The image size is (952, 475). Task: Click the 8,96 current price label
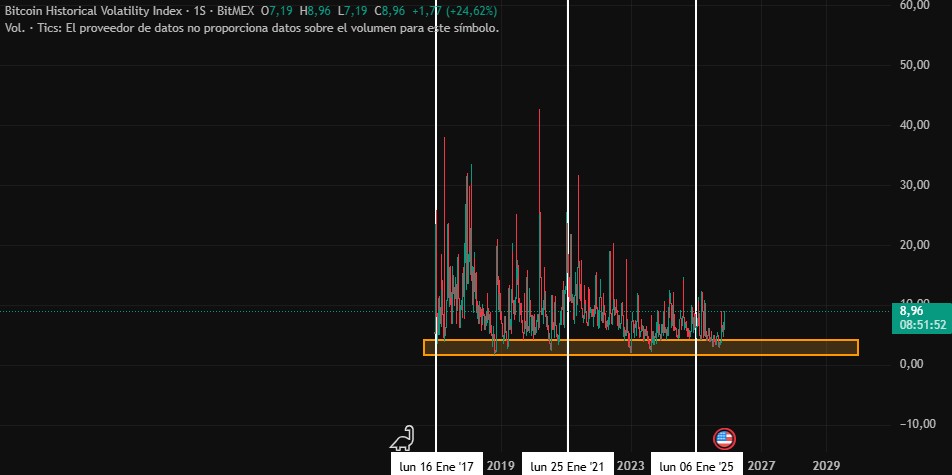[x=911, y=311]
